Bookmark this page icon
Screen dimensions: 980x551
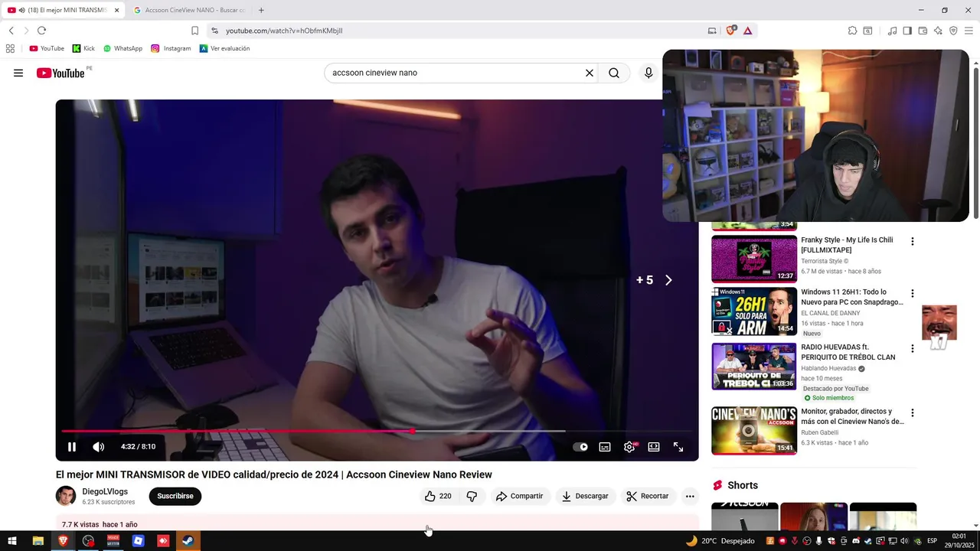(194, 31)
